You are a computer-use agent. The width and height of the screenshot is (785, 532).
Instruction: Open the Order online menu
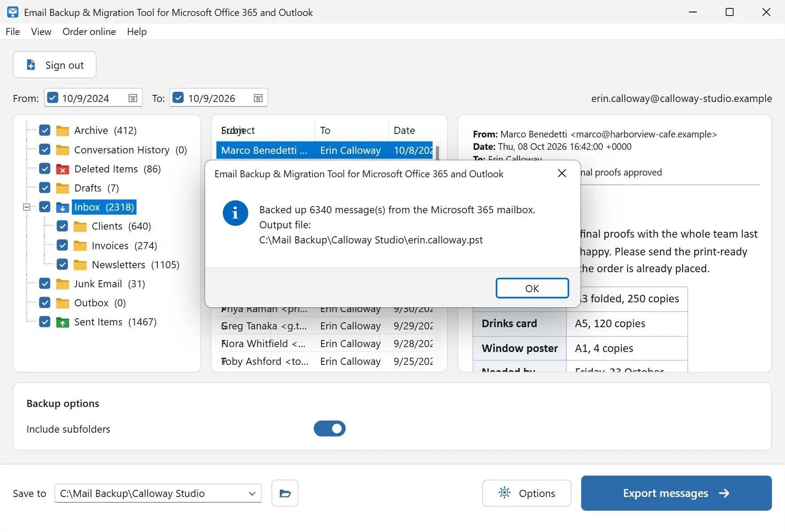pos(89,31)
